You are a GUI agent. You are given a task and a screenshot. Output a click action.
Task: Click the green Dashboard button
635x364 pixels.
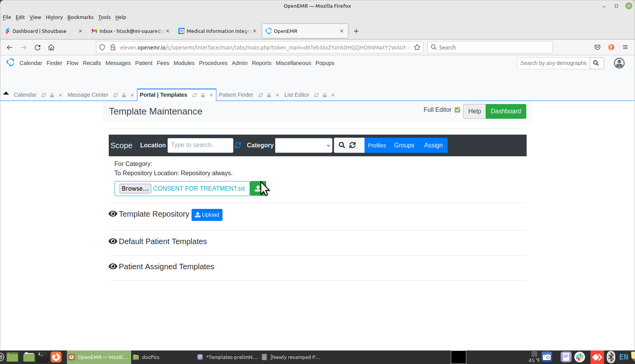click(505, 111)
